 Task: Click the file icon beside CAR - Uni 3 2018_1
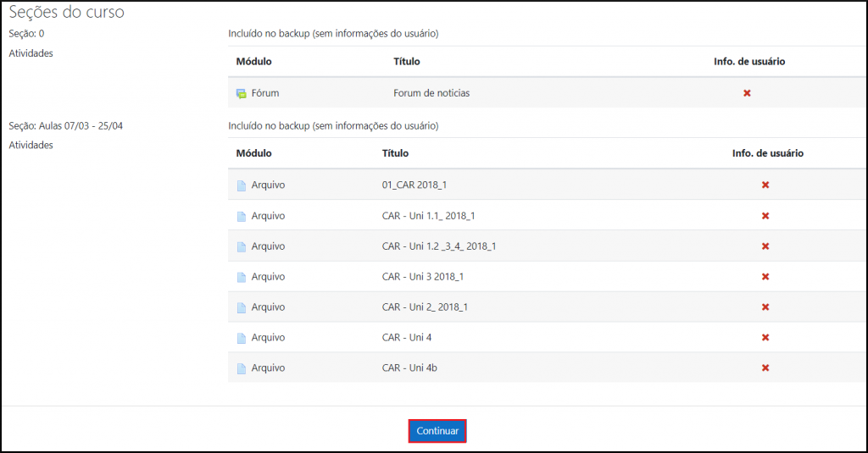(x=241, y=277)
